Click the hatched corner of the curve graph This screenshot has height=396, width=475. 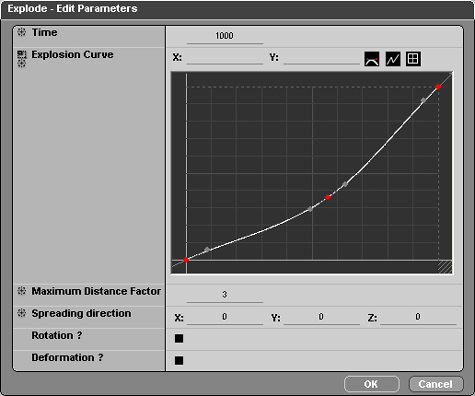point(445,267)
